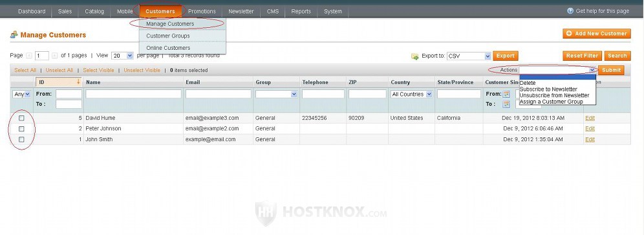Select Manage Customers submenu item
The image size is (644, 235).
click(182, 24)
